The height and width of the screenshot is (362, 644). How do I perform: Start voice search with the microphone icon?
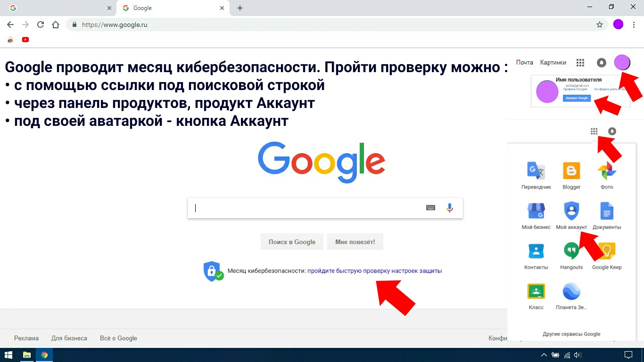450,207
